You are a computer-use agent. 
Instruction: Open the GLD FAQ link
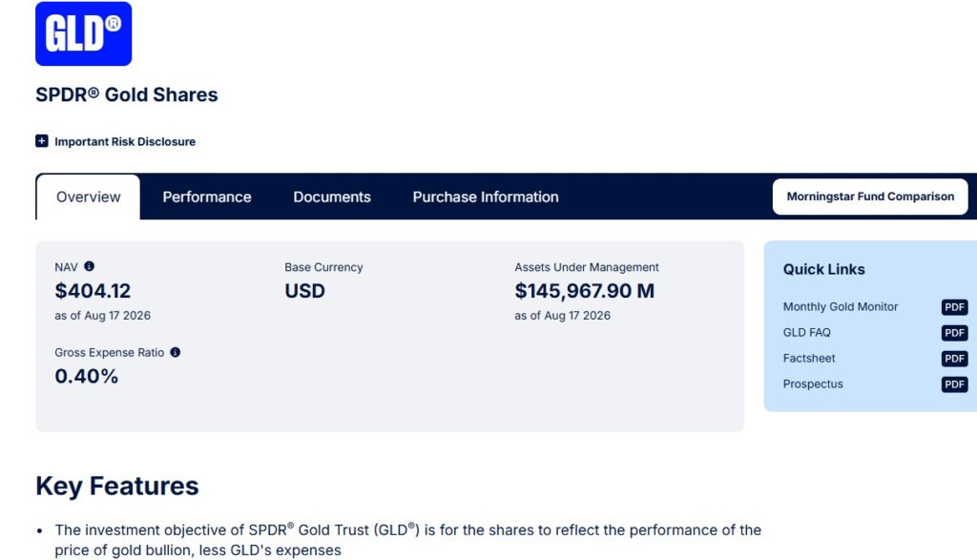point(806,333)
